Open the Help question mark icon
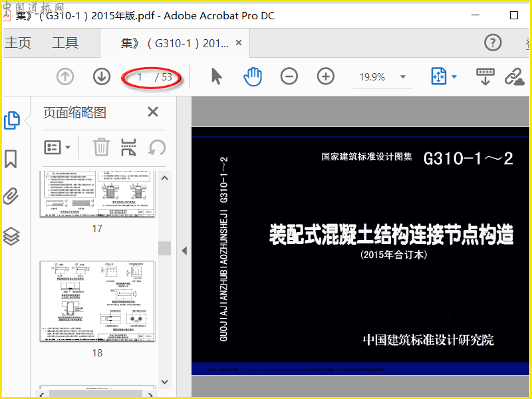The width and height of the screenshot is (532, 399). pyautogui.click(x=493, y=43)
